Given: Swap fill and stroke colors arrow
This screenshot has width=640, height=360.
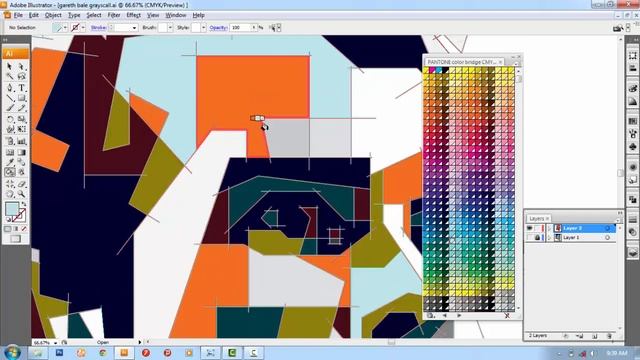Looking at the screenshot, I should click(x=24, y=204).
